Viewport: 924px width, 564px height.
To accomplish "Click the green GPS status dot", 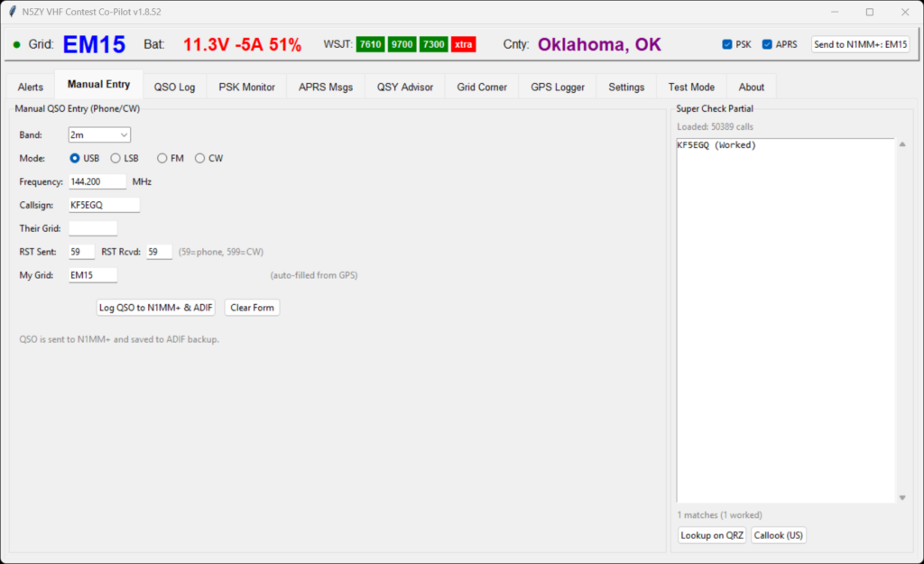I will 16,44.
